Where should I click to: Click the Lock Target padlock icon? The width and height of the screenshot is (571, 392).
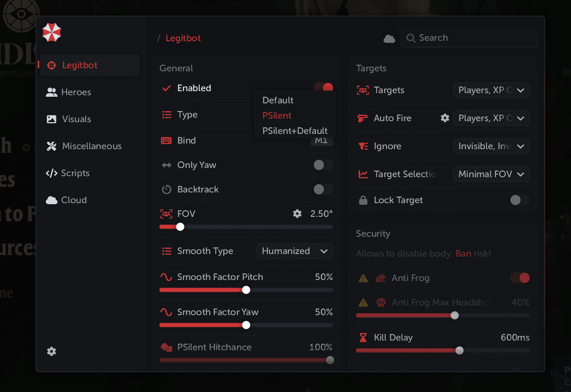click(363, 201)
